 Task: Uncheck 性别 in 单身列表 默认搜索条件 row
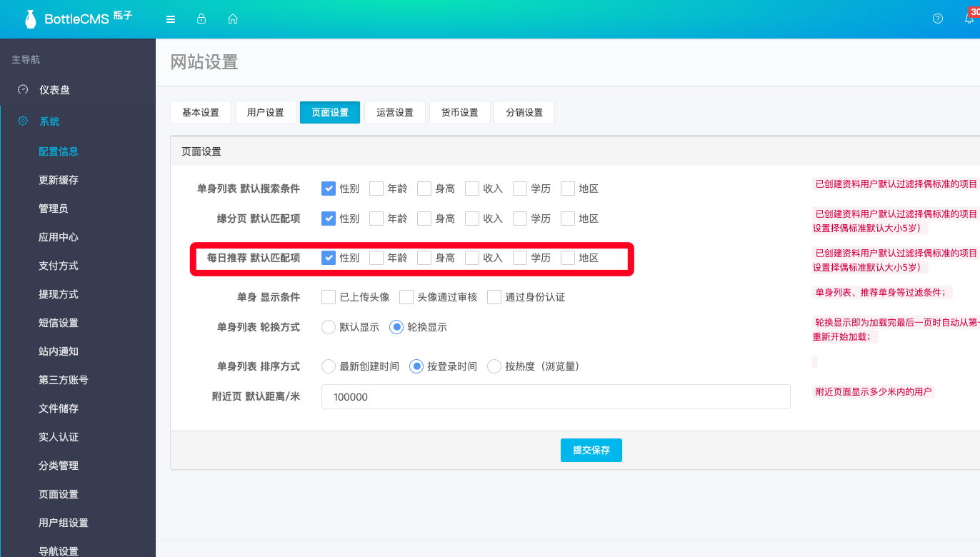click(329, 189)
